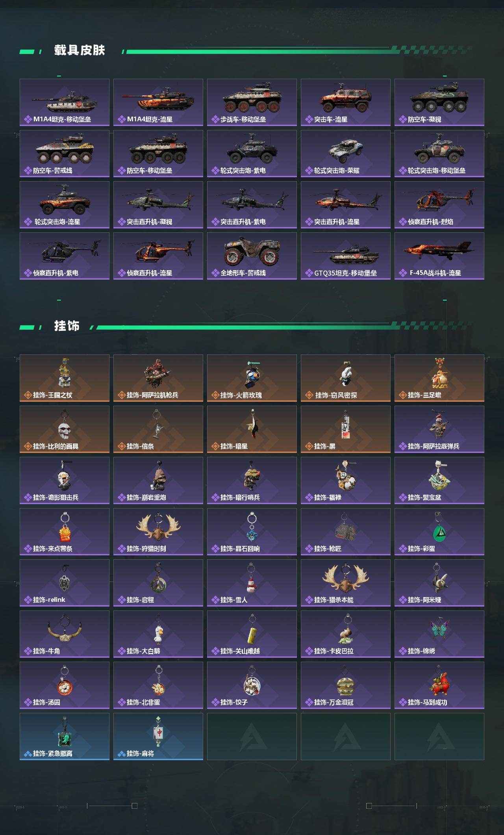The image size is (504, 835).
Task: Click the 挂饰-马到成功 red horse charm
Action: (439, 685)
